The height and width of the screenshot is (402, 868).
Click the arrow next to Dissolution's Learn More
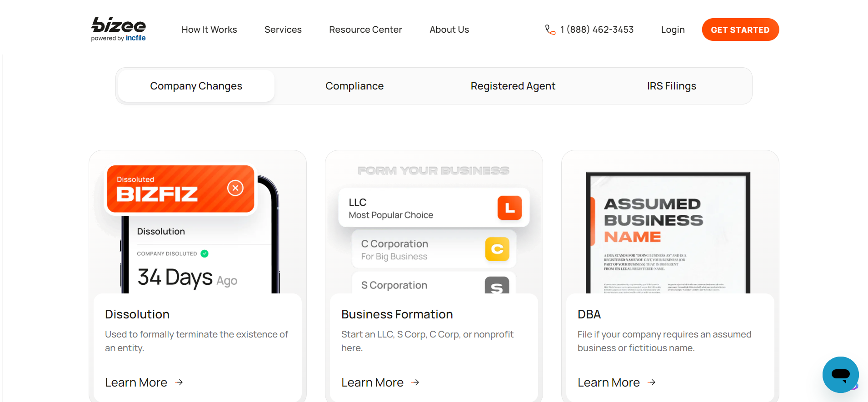178,382
